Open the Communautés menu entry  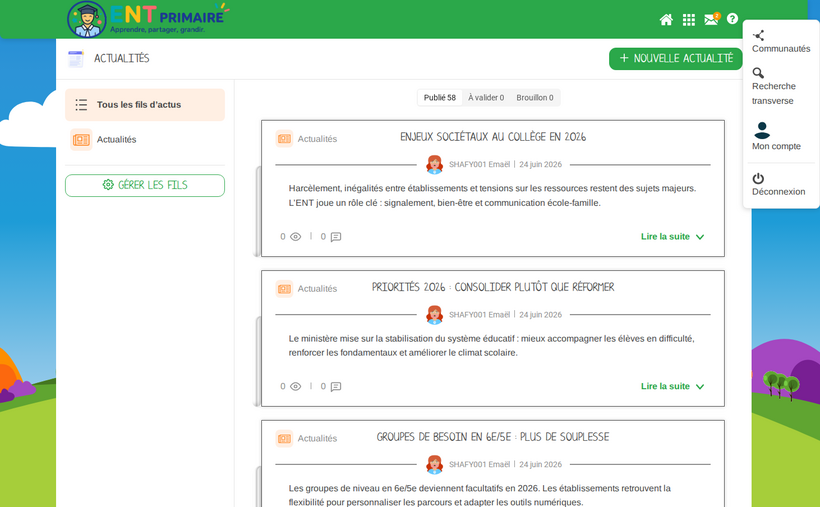pyautogui.click(x=781, y=41)
